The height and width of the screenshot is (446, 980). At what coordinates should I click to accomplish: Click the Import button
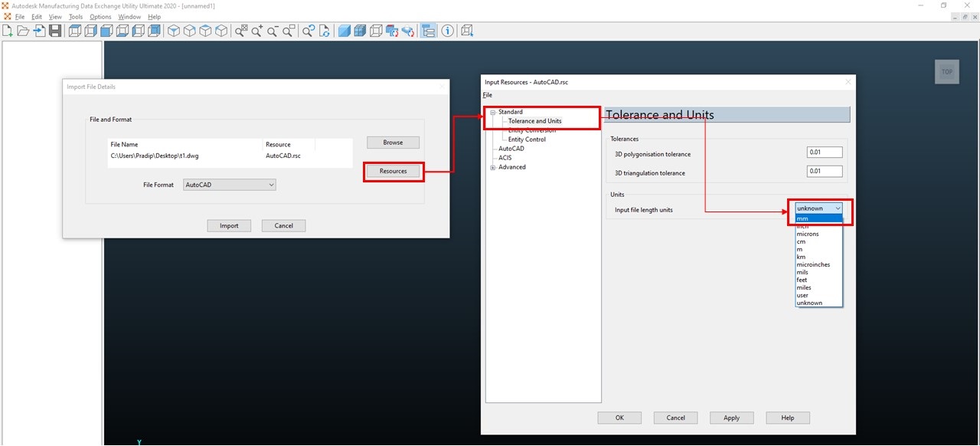tap(229, 225)
